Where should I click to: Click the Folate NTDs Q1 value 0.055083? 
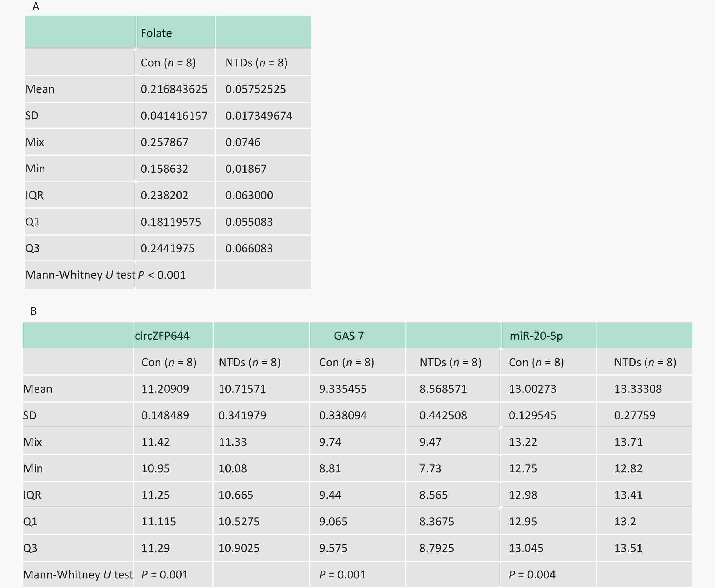(x=249, y=222)
